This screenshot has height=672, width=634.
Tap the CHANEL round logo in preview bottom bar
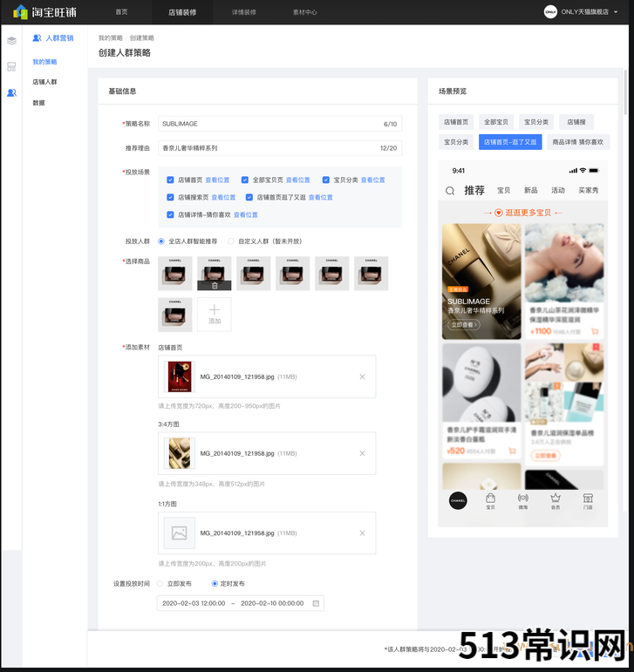point(458,500)
